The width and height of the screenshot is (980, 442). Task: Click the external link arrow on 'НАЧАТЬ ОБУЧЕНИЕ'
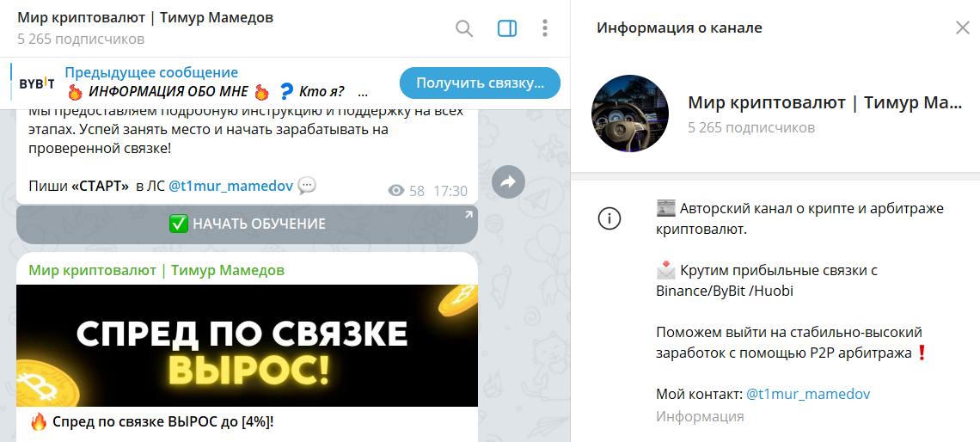click(469, 215)
